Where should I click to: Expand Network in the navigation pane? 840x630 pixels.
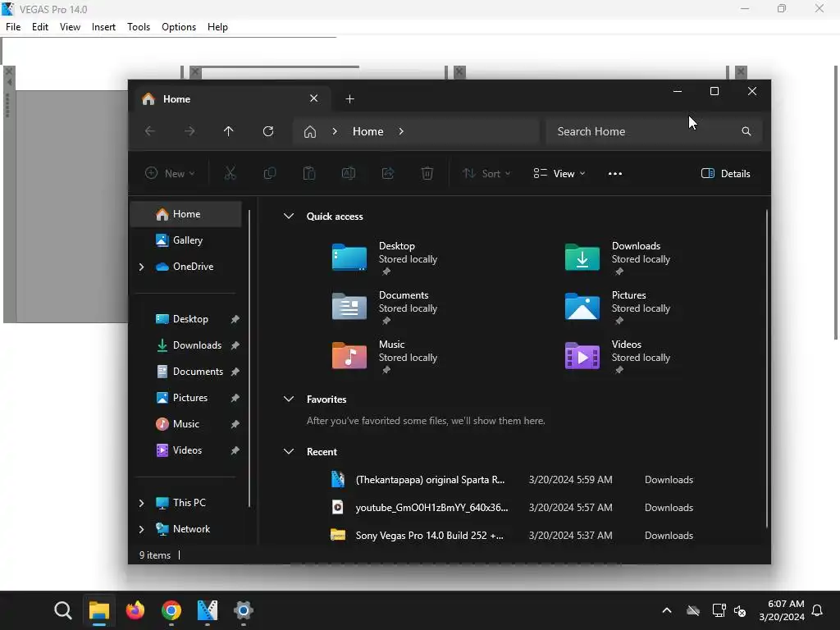[141, 529]
